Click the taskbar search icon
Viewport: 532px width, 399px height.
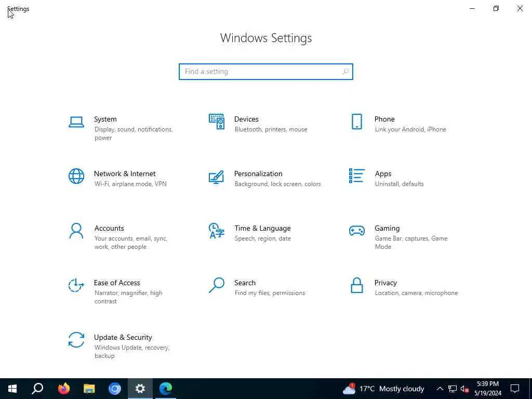pos(37,389)
